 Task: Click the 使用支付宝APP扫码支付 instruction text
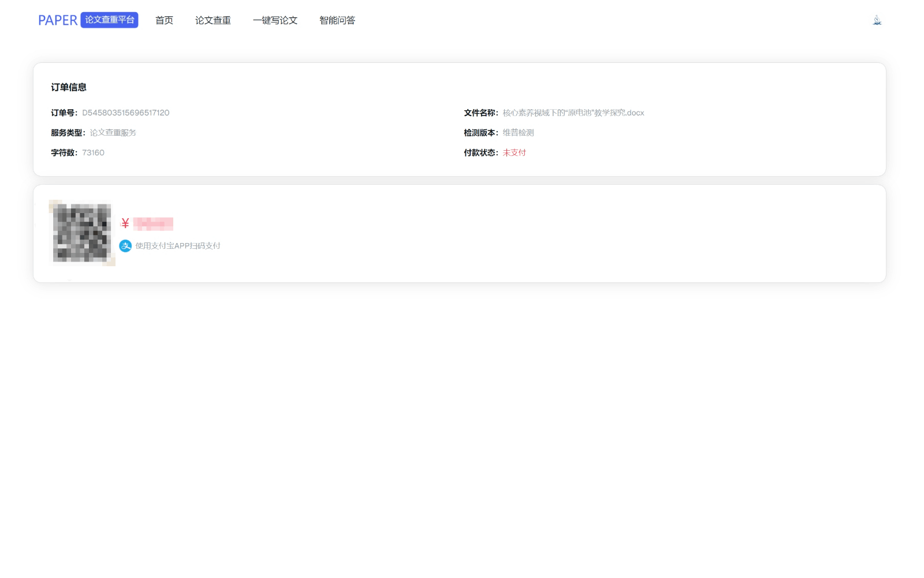point(178,246)
